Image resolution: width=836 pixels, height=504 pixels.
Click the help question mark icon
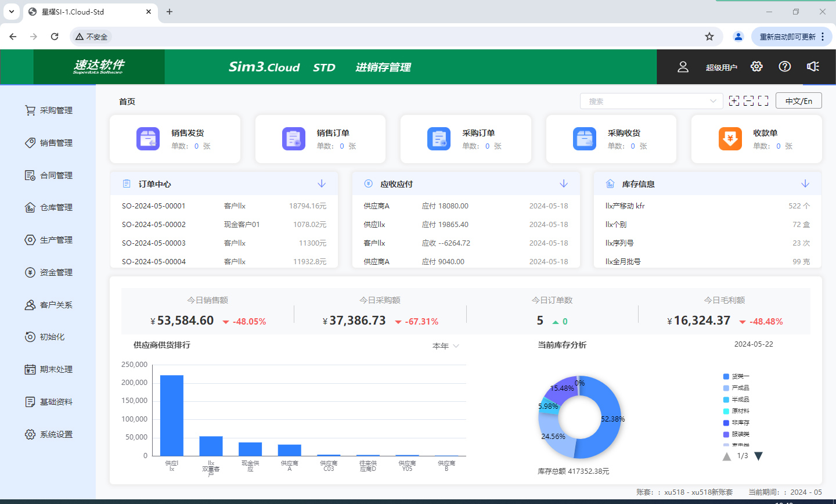(x=784, y=67)
